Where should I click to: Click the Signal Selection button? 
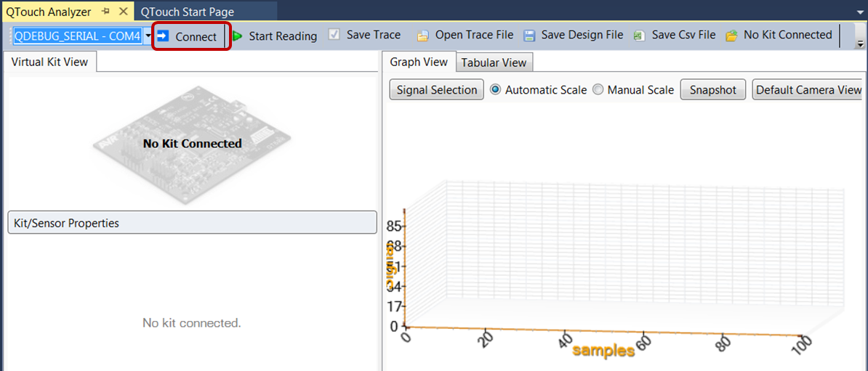[x=436, y=90]
